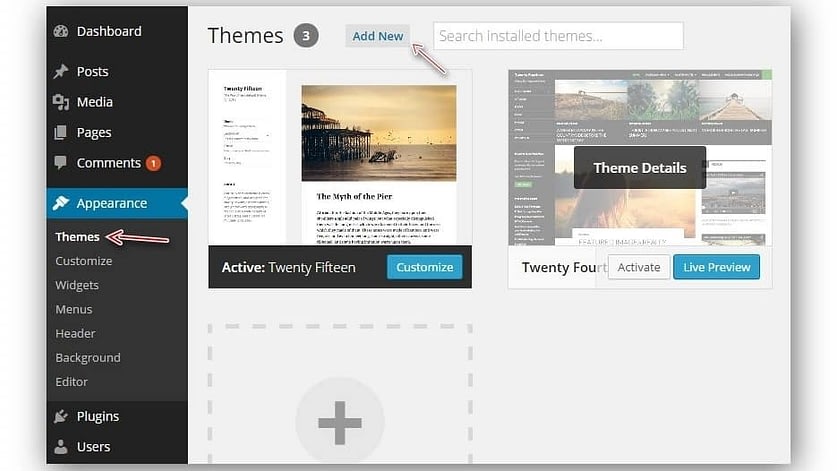Click the Appearance paintbrush icon
The width and height of the screenshot is (837, 471).
[61, 203]
